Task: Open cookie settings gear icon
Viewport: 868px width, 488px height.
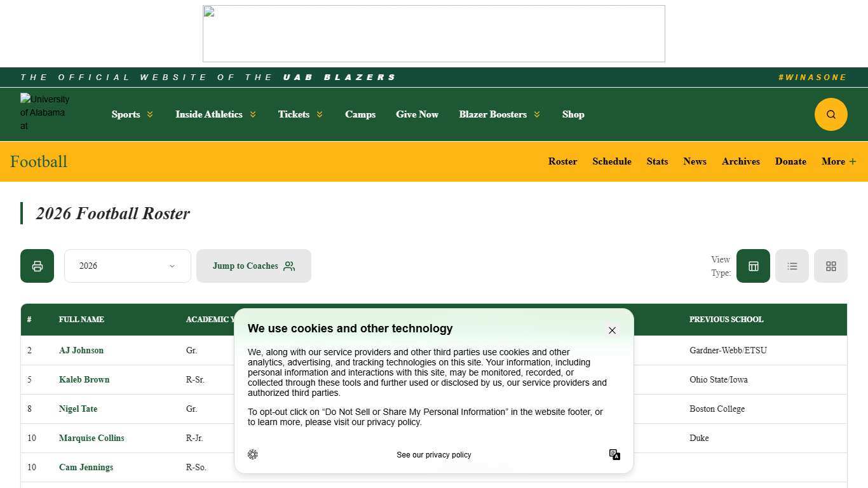Action: tap(253, 454)
